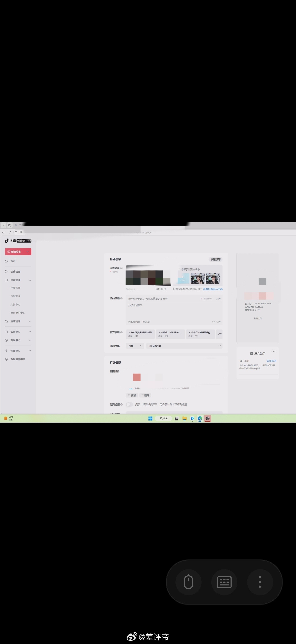Click help icon next to 官方活动
This screenshot has width=296, height=644.
121,332
